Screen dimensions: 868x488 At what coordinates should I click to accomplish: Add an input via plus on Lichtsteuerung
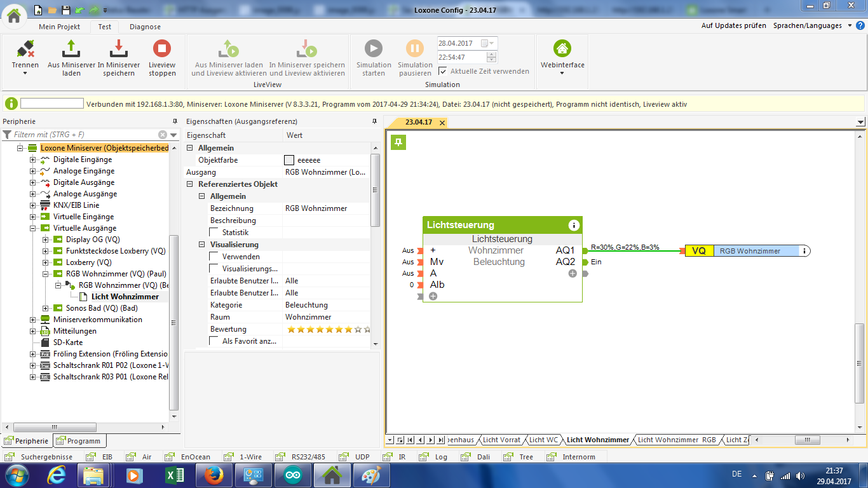click(x=433, y=296)
